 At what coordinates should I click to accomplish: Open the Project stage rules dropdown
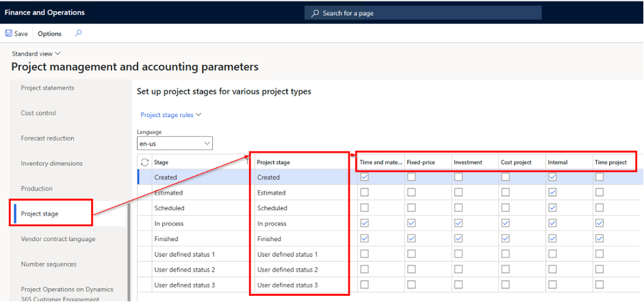pos(171,115)
